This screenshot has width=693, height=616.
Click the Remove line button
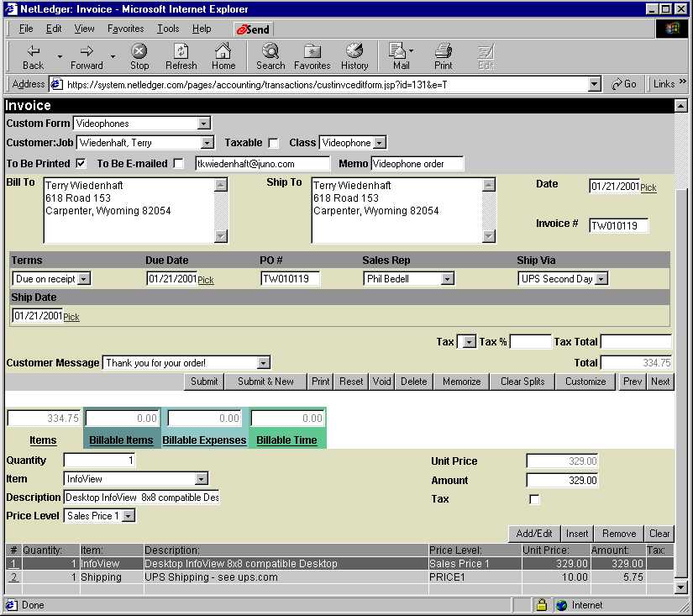click(x=619, y=534)
